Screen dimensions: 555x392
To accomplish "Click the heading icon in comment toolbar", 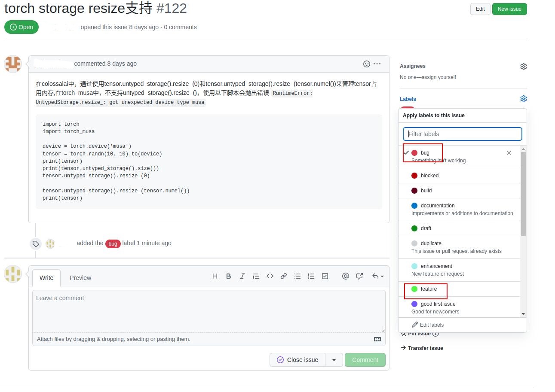I will pos(215,276).
